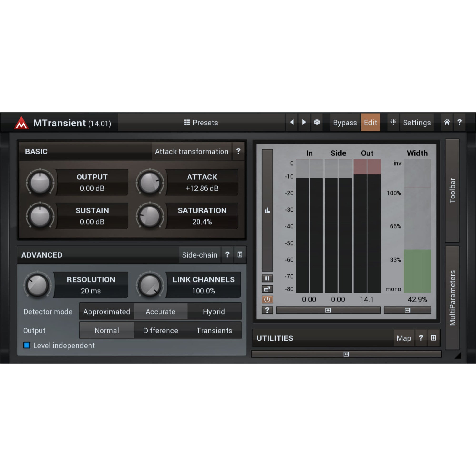Expand the level meters collapse bar
Viewport: 476px width, 476px height.
pos(328,310)
